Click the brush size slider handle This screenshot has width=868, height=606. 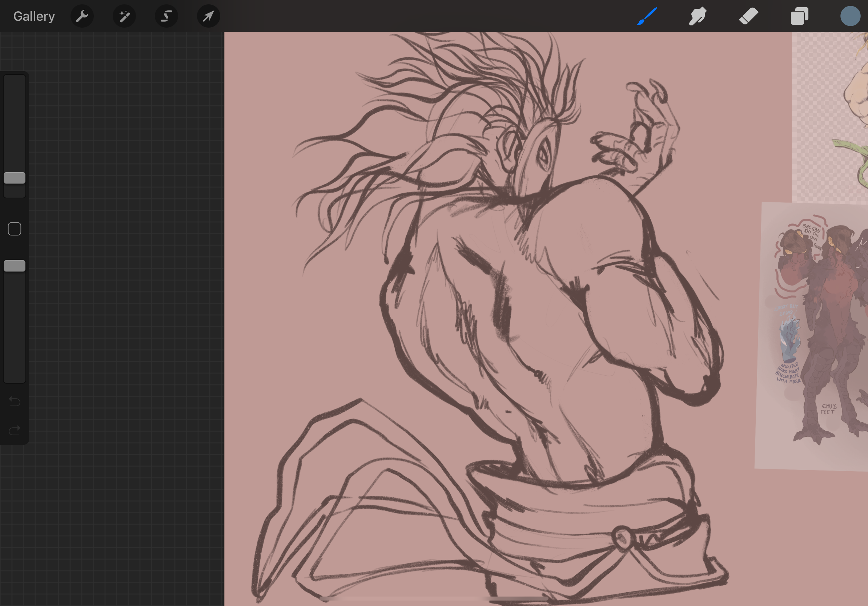(x=15, y=178)
